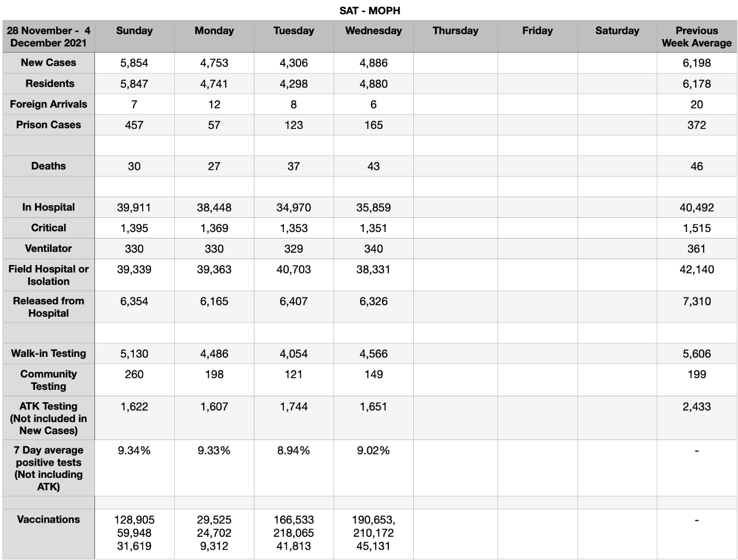Select Tuesday's 8.94% positive tests cell
738x560 pixels.
(294, 468)
